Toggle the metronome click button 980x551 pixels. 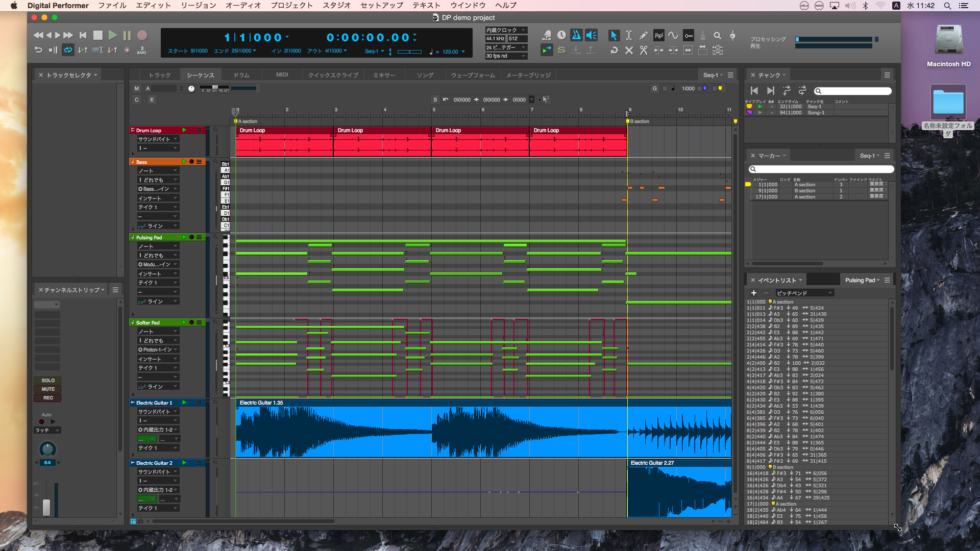[576, 35]
